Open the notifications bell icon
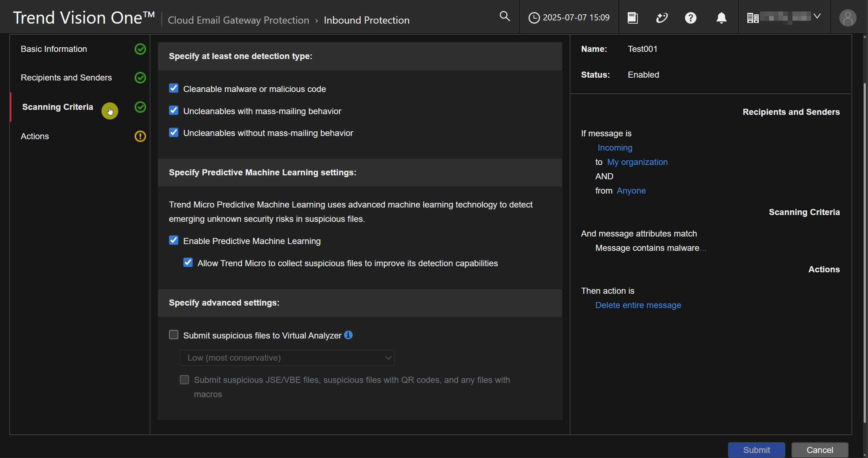 721,18
